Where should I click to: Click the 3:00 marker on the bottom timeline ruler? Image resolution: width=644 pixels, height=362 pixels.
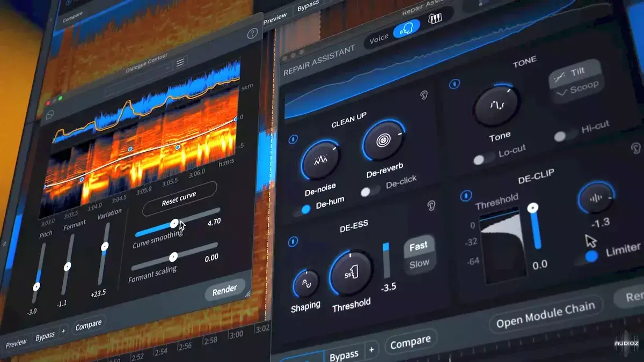click(x=236, y=335)
